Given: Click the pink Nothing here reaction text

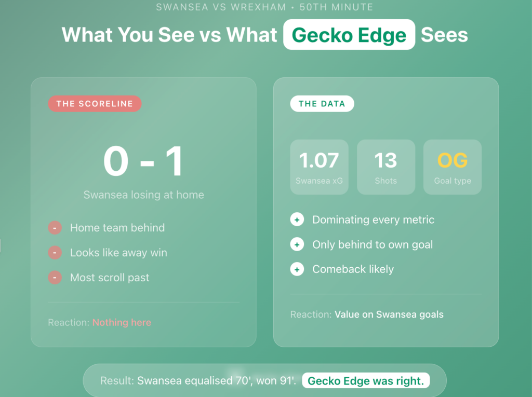Looking at the screenshot, I should coord(122,322).
